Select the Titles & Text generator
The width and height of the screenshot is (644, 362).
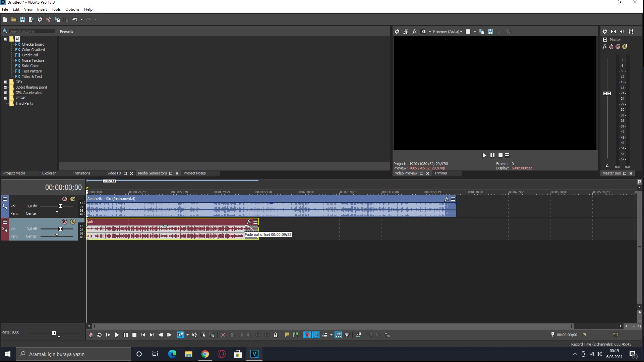pos(32,76)
